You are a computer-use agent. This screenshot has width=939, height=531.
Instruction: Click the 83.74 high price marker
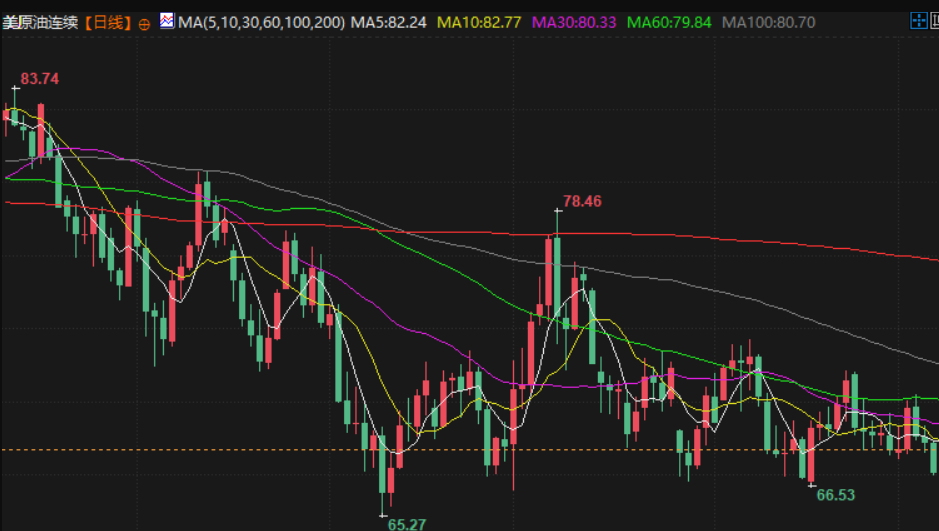[40, 78]
